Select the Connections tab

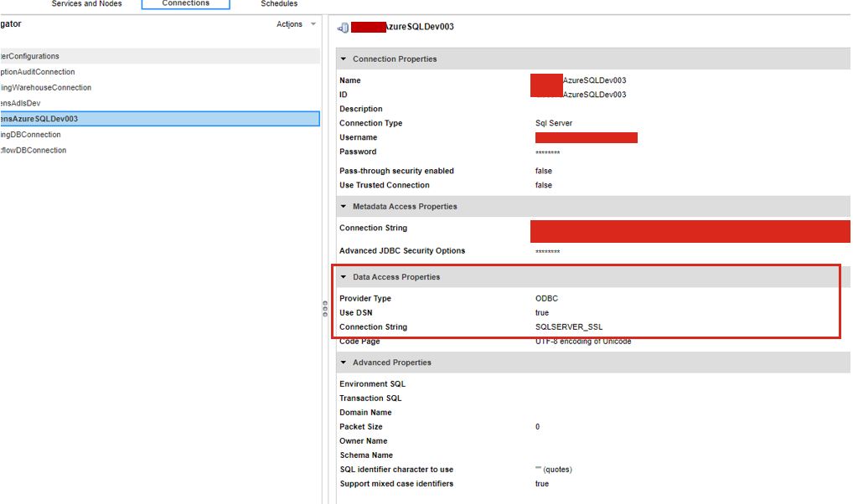(185, 4)
